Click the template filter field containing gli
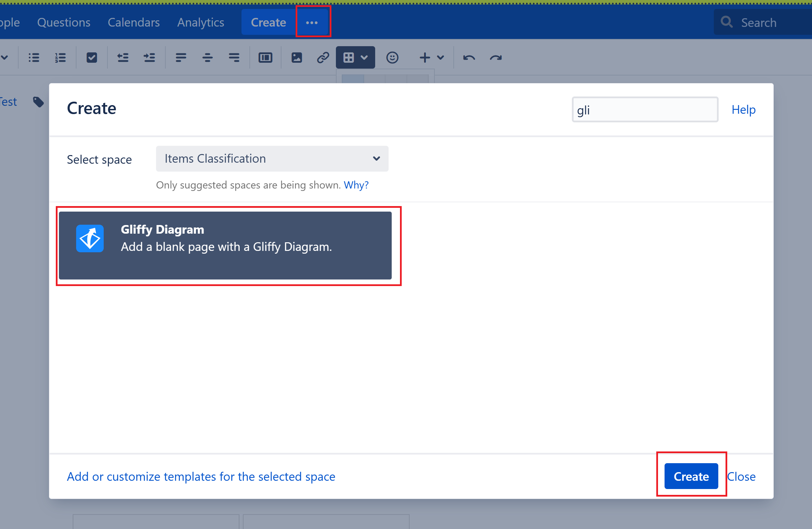 [645, 110]
